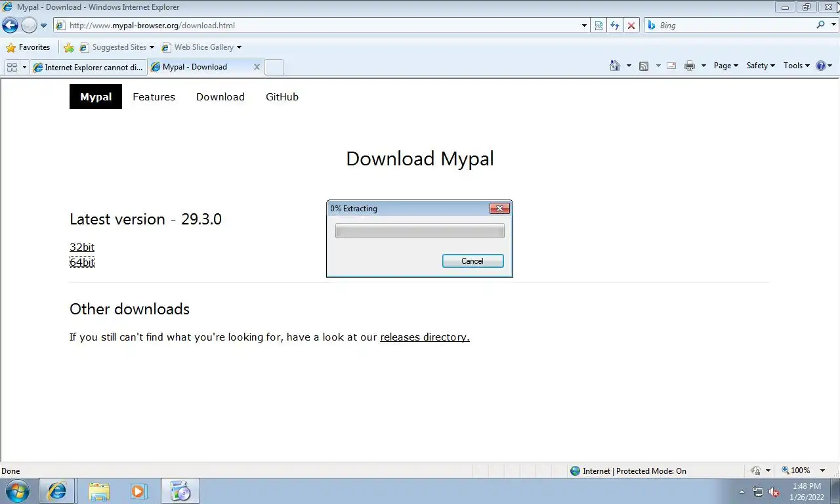Expand Web Slice Gallery dropdown
Image resolution: width=840 pixels, height=504 pixels.
pyautogui.click(x=239, y=47)
